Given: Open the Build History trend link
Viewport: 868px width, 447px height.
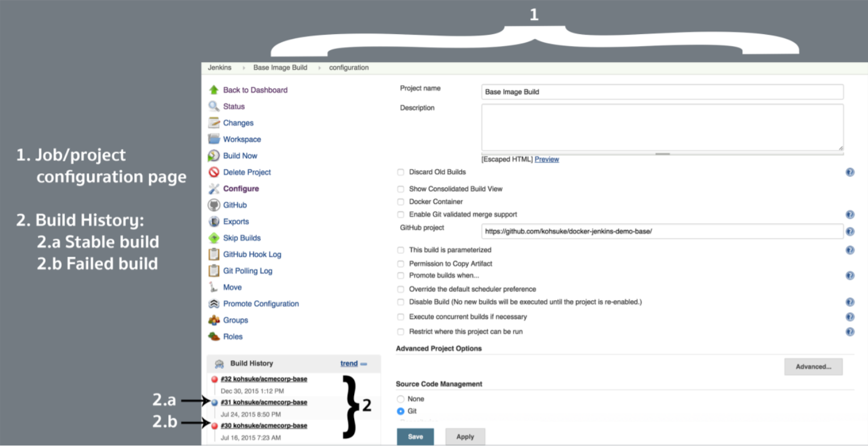Looking at the screenshot, I should click(349, 363).
